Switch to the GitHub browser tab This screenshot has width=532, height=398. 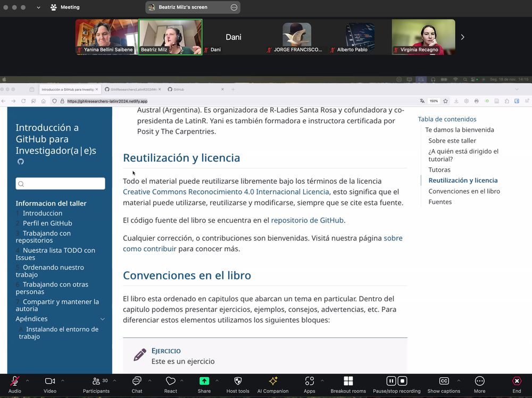pyautogui.click(x=195, y=89)
